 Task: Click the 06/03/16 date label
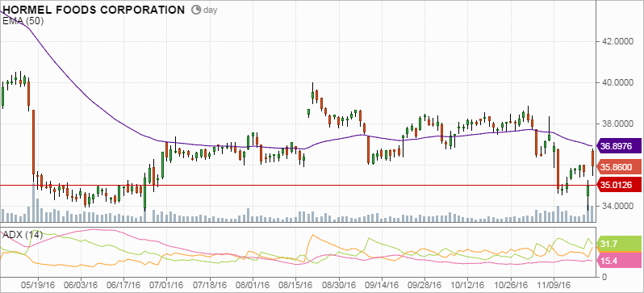point(81,285)
